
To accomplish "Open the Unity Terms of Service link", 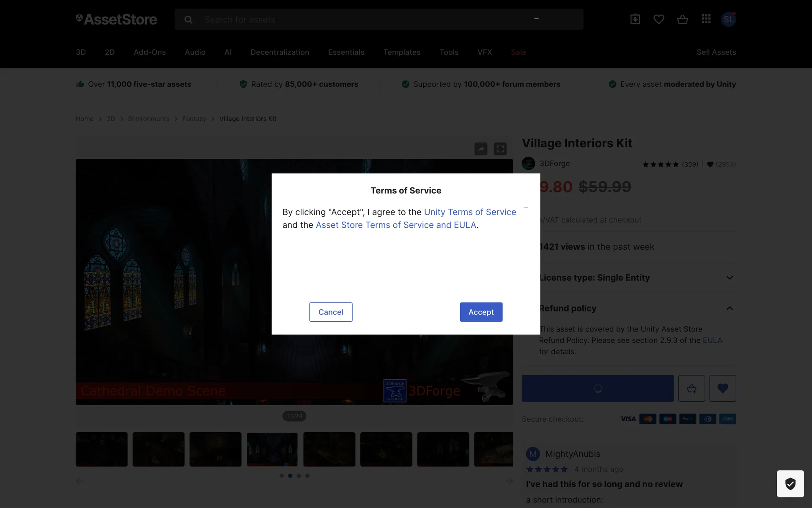I will pos(470,212).
